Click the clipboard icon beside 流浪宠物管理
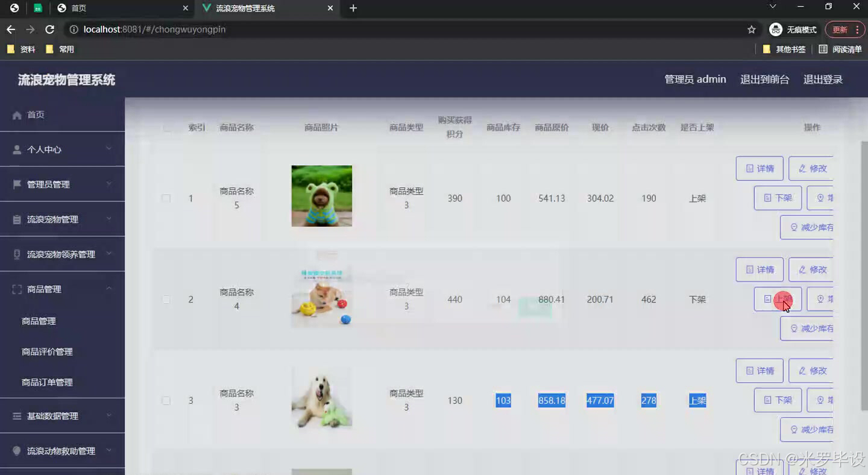 pos(17,219)
